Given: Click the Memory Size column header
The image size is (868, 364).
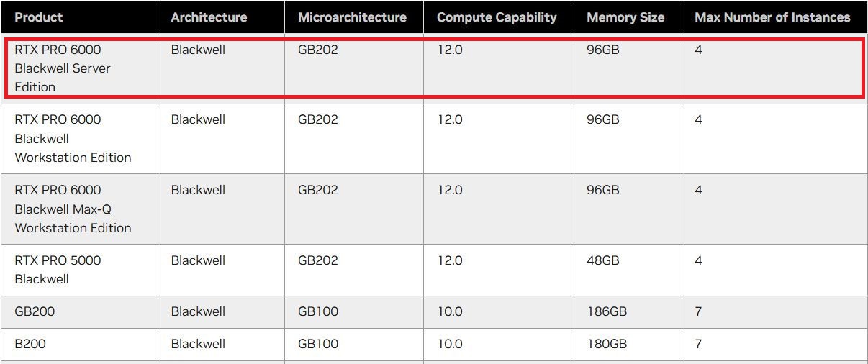Looking at the screenshot, I should 625,17.
